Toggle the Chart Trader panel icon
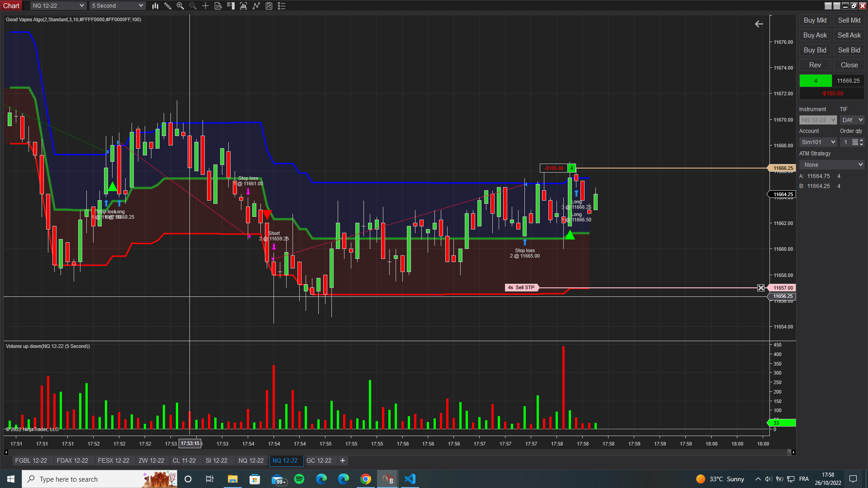The height and width of the screenshot is (488, 868). (231, 6)
